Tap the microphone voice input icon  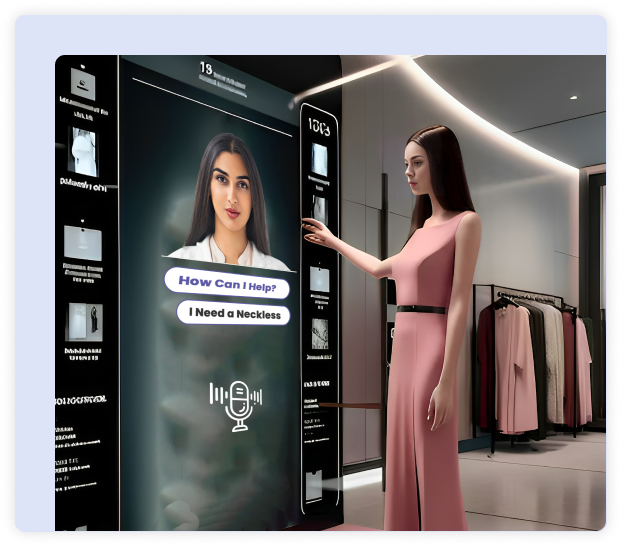tap(236, 406)
